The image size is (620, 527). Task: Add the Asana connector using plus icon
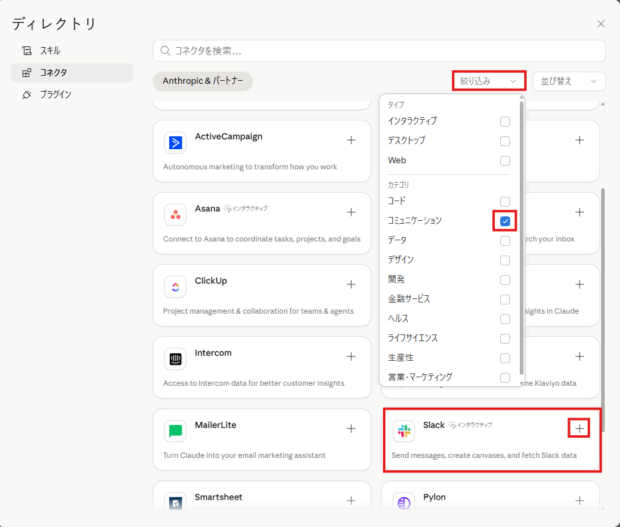pyautogui.click(x=351, y=212)
